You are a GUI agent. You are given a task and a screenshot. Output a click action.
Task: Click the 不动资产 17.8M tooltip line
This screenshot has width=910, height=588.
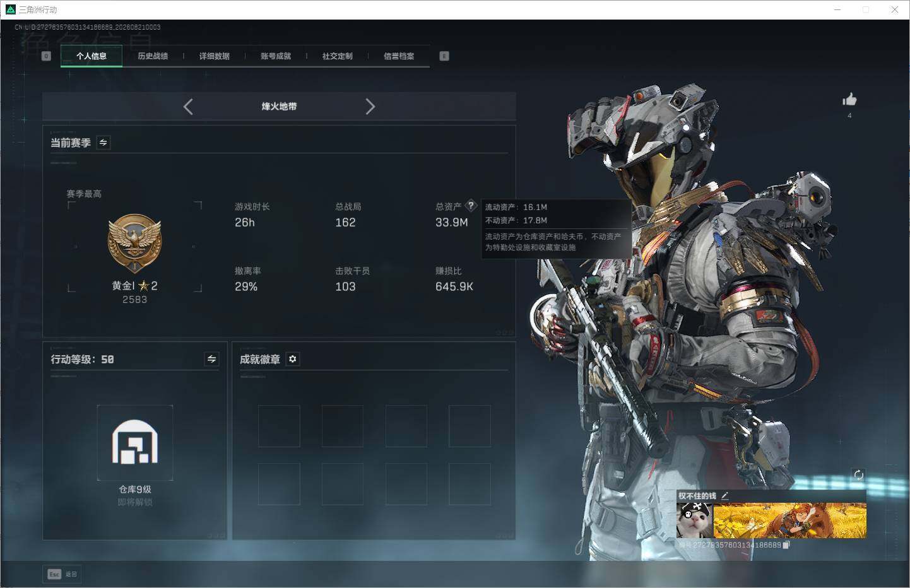[x=516, y=220]
